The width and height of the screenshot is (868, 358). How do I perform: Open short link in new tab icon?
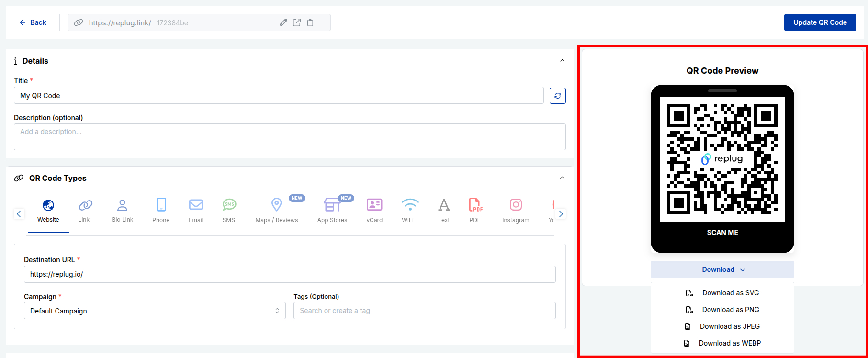tap(297, 22)
